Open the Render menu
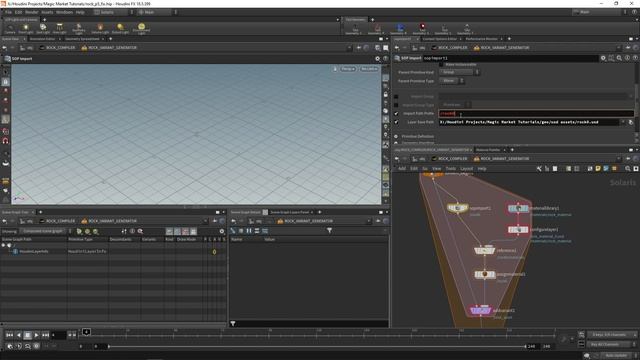Viewport: 640px width, 360px height. tap(31, 12)
